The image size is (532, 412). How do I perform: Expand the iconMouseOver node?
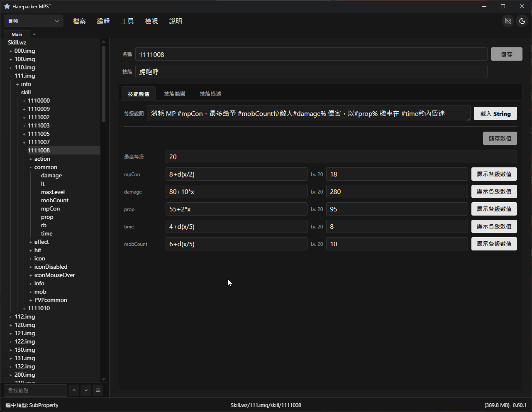click(x=31, y=275)
